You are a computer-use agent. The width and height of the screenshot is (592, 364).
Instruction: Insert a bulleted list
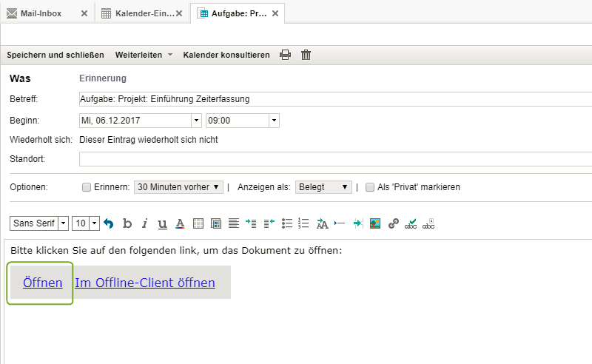coord(287,223)
